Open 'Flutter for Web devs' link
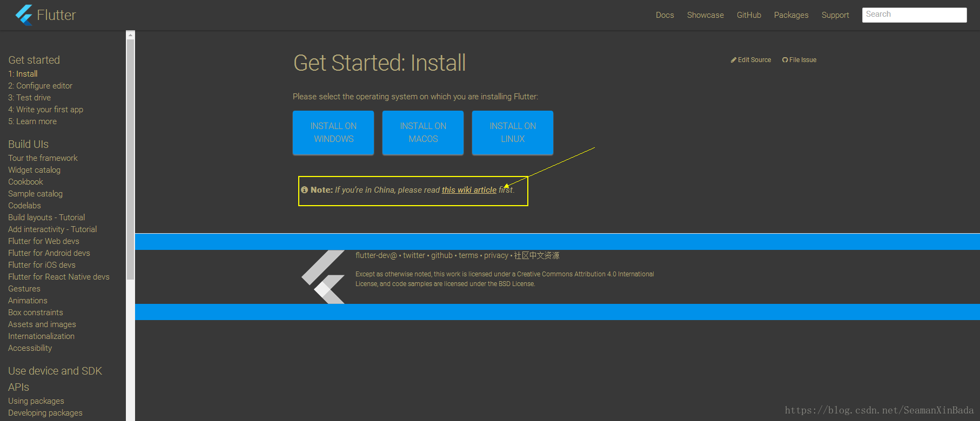The height and width of the screenshot is (421, 980). click(44, 241)
